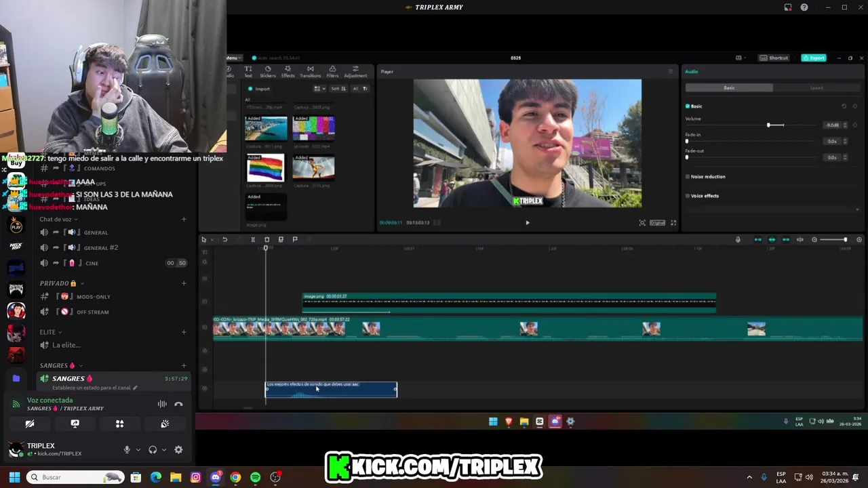Play the preview in the Player

528,222
